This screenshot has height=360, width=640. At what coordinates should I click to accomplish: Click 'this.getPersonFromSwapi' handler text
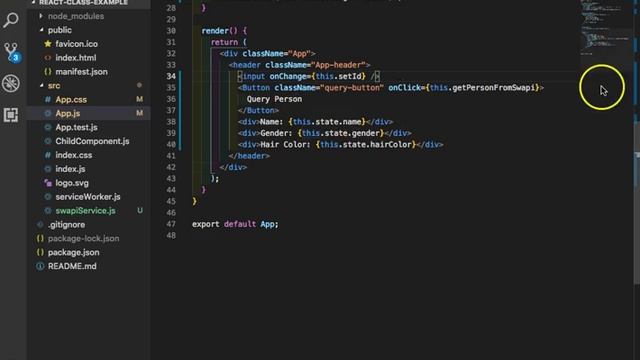tap(482, 88)
